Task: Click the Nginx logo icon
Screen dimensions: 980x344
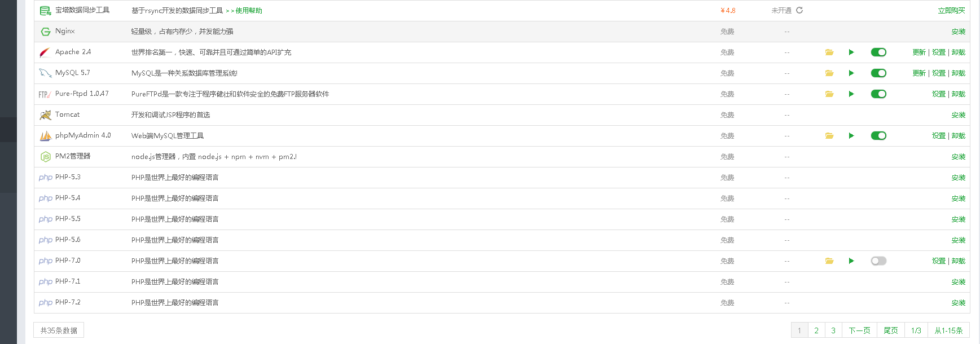Action: pos(46,32)
